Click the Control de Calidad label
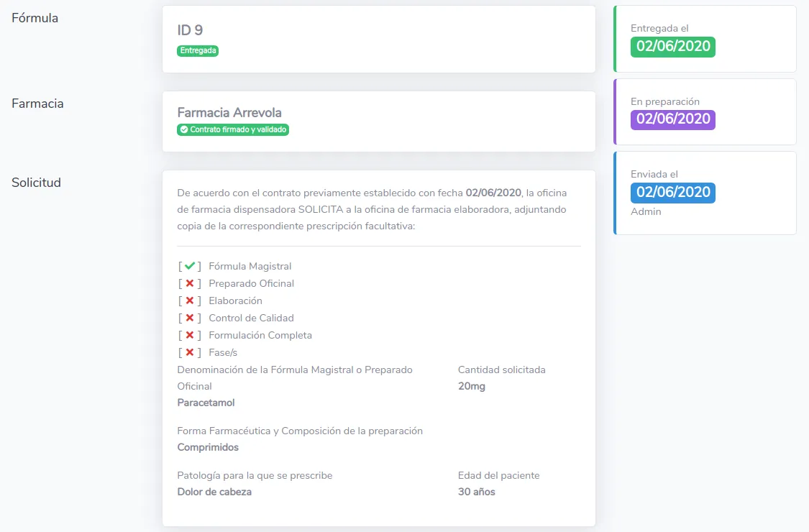 click(x=251, y=318)
